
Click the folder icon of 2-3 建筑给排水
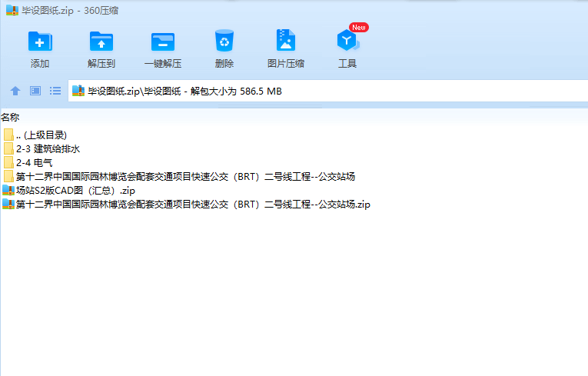(x=8, y=149)
